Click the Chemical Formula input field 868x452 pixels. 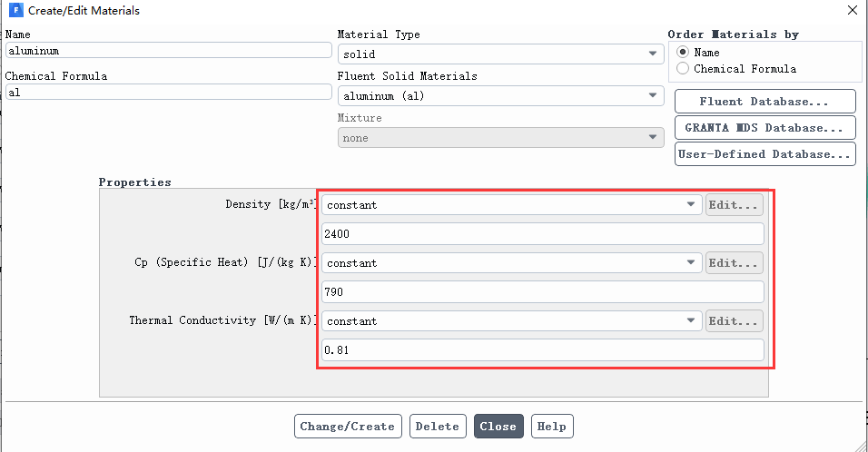[168, 92]
